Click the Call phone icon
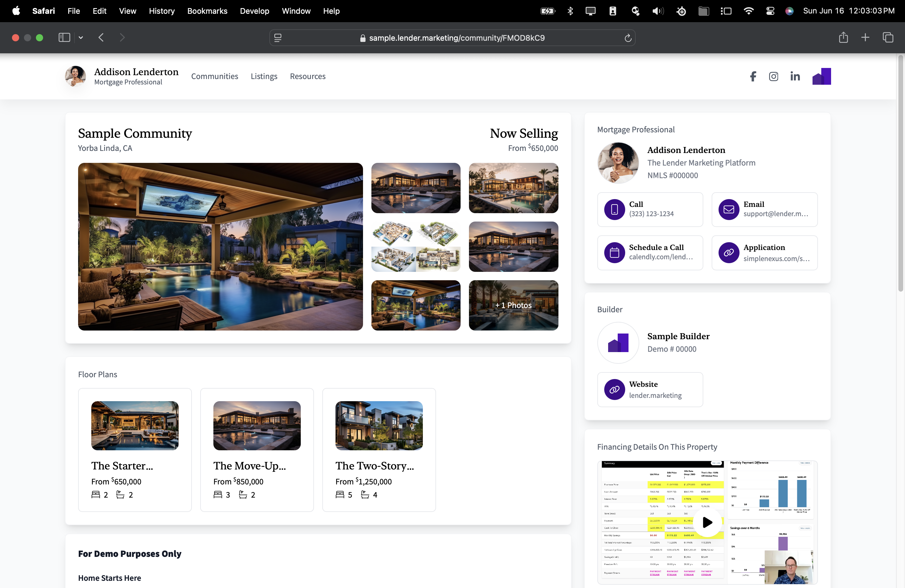The height and width of the screenshot is (588, 905). (x=614, y=209)
